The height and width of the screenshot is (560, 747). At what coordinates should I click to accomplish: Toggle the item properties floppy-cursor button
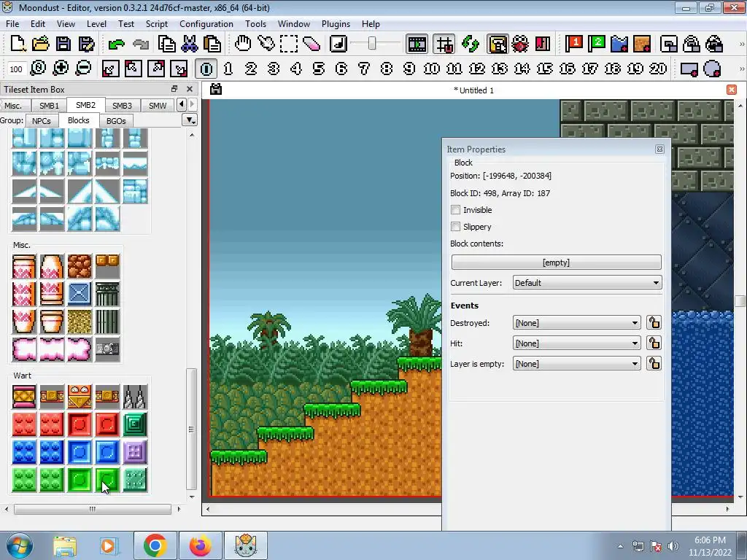click(498, 44)
